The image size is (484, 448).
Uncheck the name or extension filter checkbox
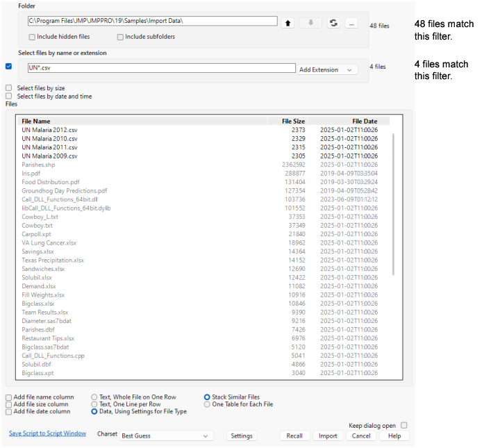pos(8,66)
